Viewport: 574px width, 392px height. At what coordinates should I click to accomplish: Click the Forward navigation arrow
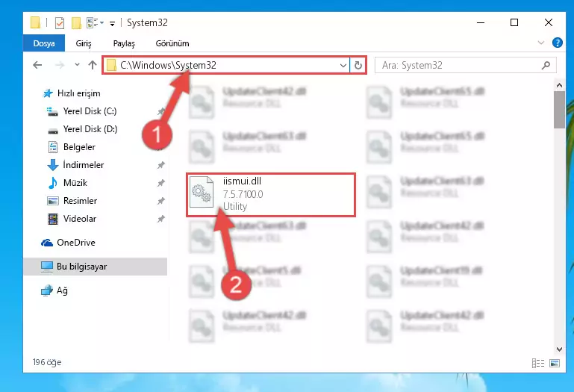point(59,65)
